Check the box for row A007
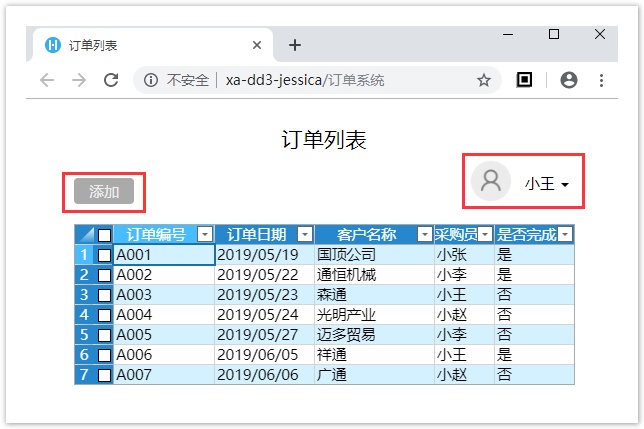The image size is (644, 429). (x=104, y=375)
